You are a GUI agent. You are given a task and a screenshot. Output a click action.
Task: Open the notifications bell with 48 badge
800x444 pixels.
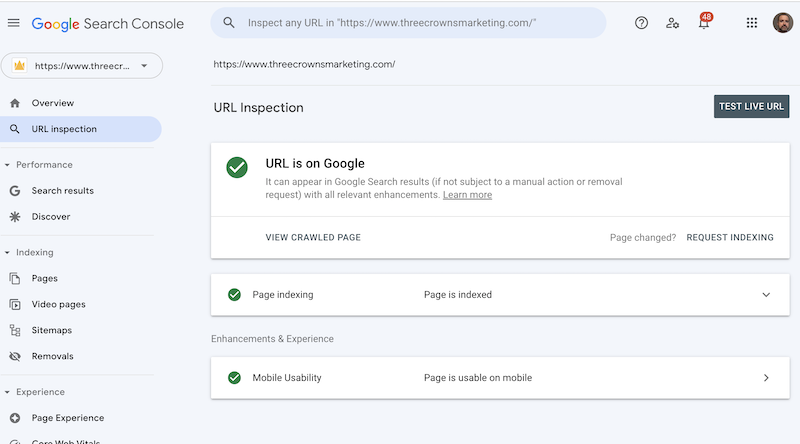click(705, 21)
